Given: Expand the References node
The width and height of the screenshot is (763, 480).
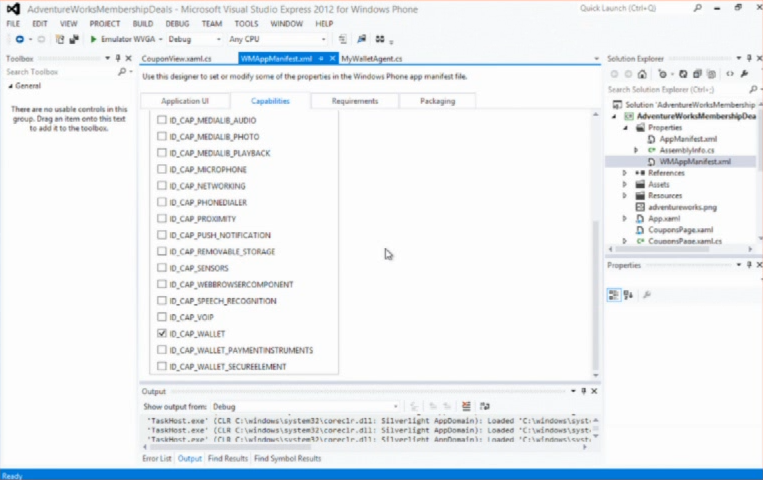Looking at the screenshot, I should (625, 173).
